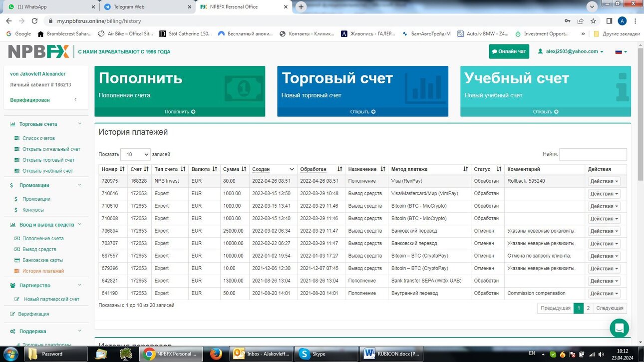The width and height of the screenshot is (644, 362).
Task: Open Skype from the taskbar
Action: (x=325, y=354)
